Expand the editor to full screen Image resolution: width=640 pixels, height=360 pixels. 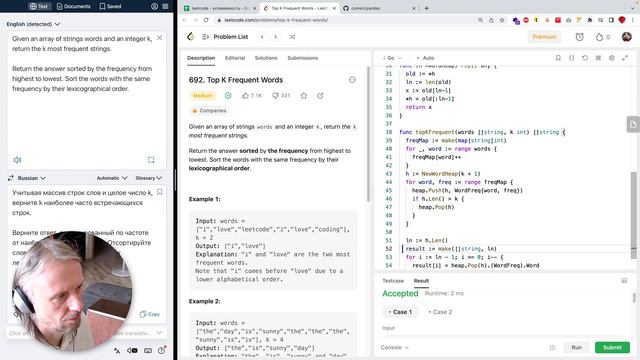pyautogui.click(x=625, y=58)
